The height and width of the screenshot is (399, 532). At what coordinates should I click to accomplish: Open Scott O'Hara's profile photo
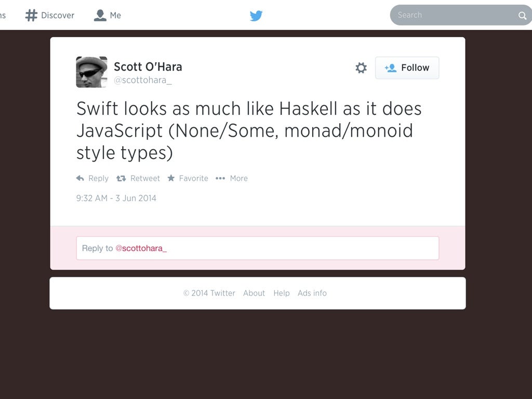91,72
